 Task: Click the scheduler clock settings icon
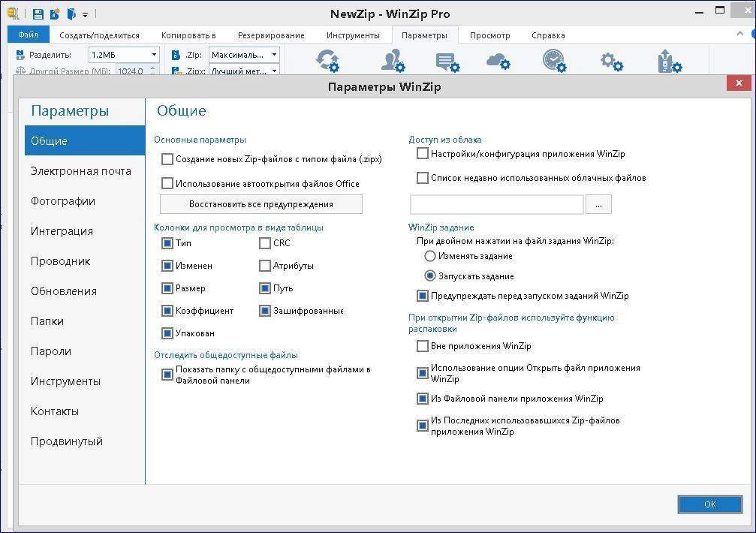click(x=554, y=61)
